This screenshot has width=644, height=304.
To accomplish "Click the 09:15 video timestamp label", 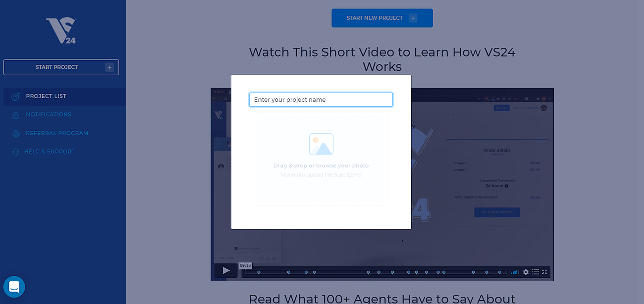I will click(x=245, y=266).
